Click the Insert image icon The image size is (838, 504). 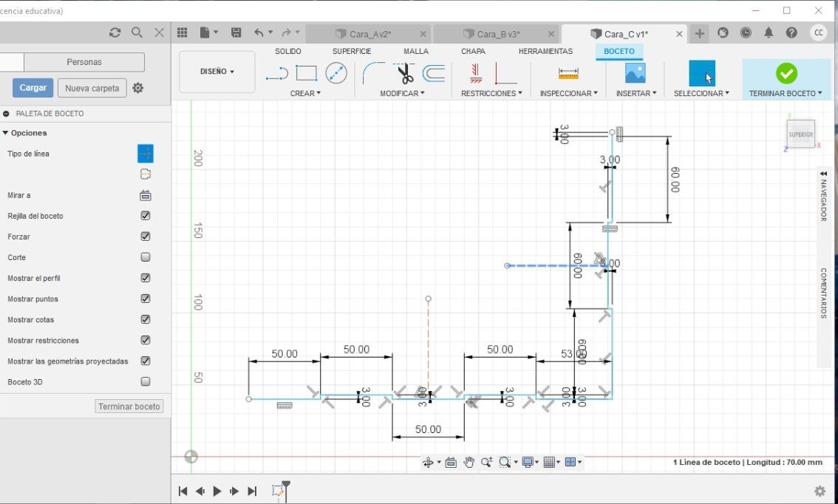(x=635, y=73)
